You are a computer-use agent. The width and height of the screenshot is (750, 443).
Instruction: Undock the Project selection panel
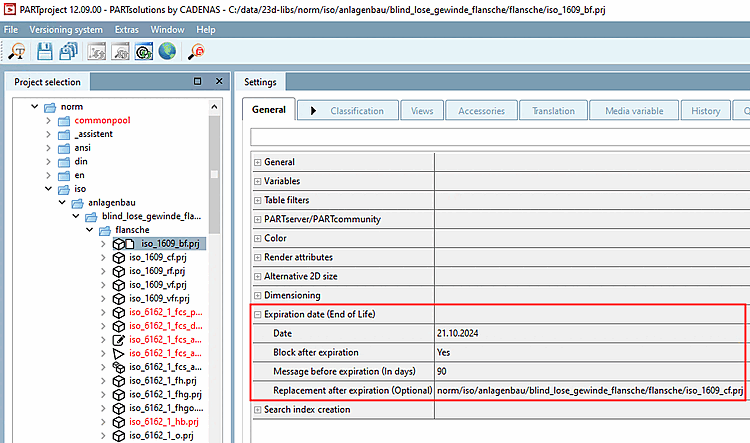[198, 82]
